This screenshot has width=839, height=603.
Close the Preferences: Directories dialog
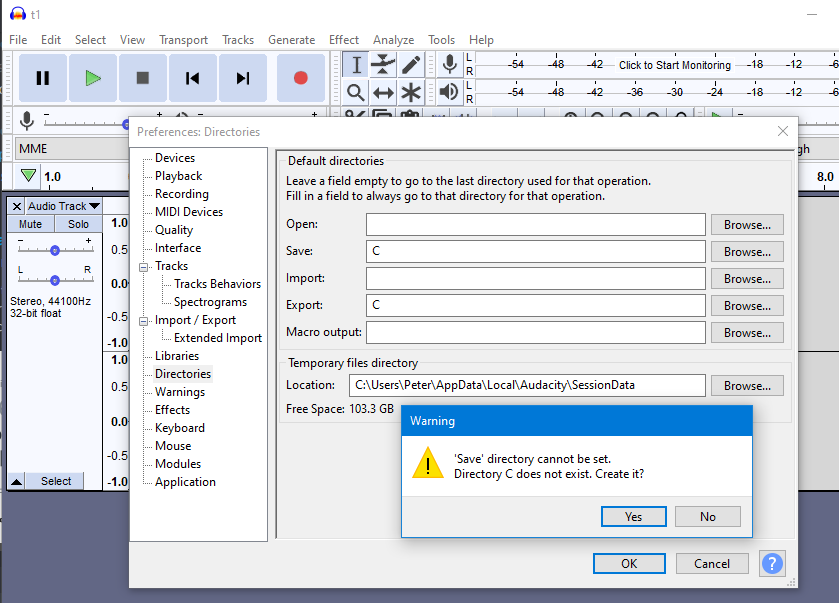(783, 131)
